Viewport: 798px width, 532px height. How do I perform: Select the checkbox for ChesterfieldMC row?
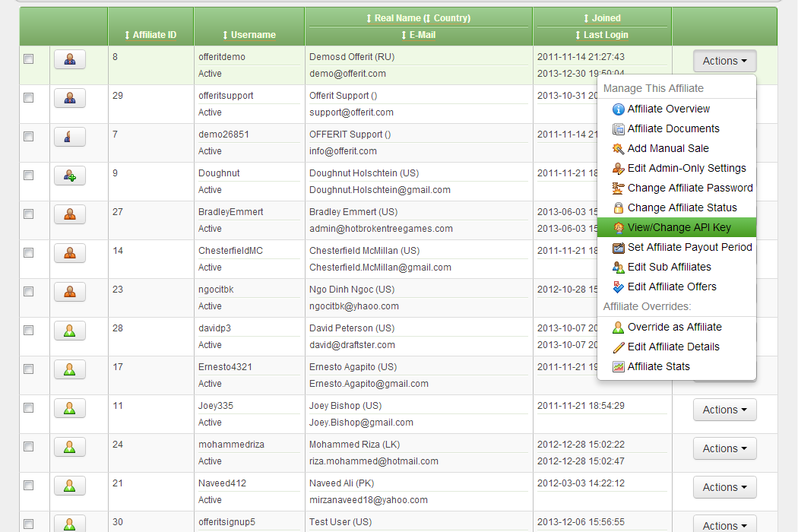(x=29, y=252)
